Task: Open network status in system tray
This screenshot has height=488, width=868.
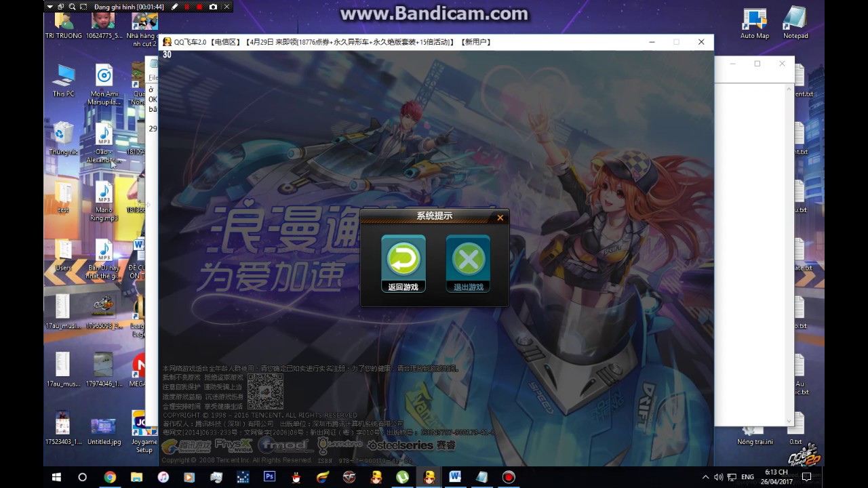Action: 731,477
